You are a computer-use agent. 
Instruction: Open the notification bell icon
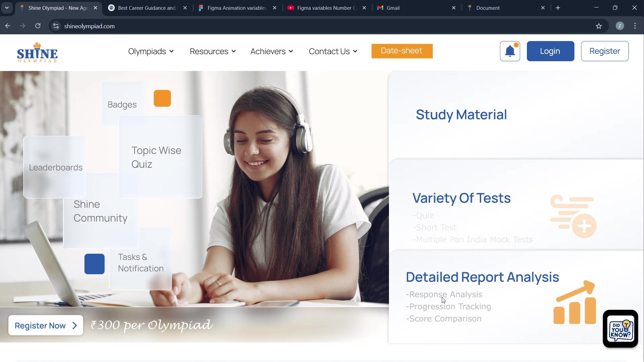(x=510, y=51)
